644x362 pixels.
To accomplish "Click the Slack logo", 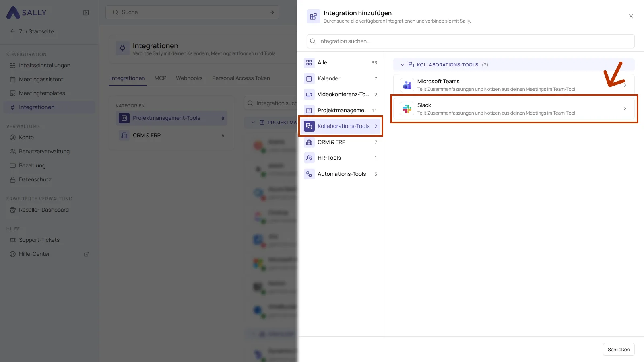I will pyautogui.click(x=407, y=109).
